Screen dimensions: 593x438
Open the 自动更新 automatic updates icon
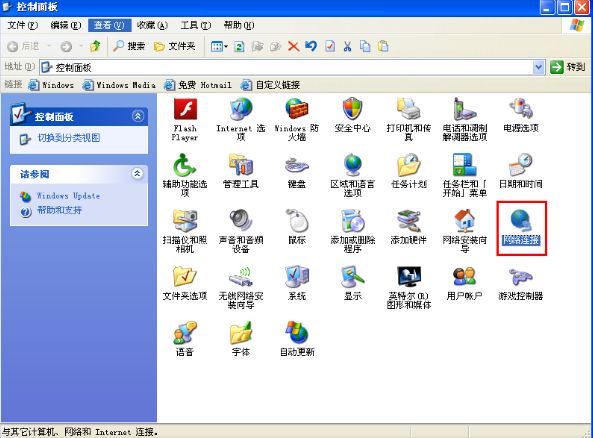pyautogui.click(x=297, y=339)
